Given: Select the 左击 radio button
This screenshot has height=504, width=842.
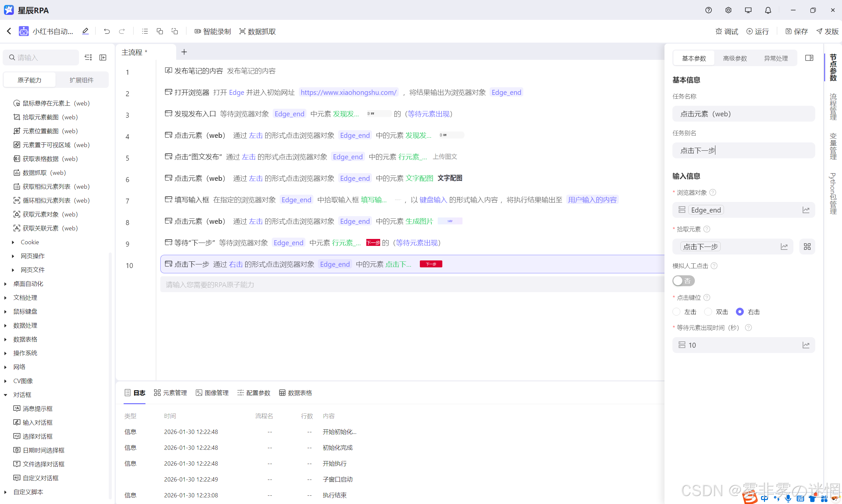Looking at the screenshot, I should [x=676, y=312].
